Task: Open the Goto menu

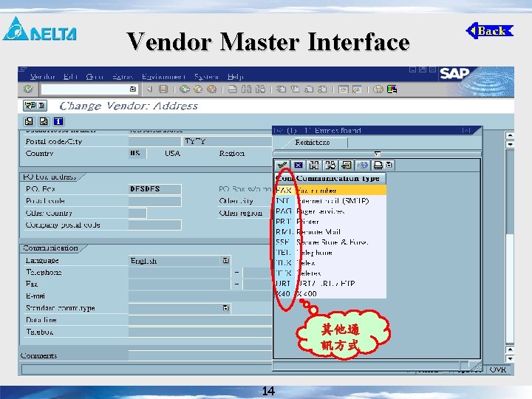Action: click(95, 77)
